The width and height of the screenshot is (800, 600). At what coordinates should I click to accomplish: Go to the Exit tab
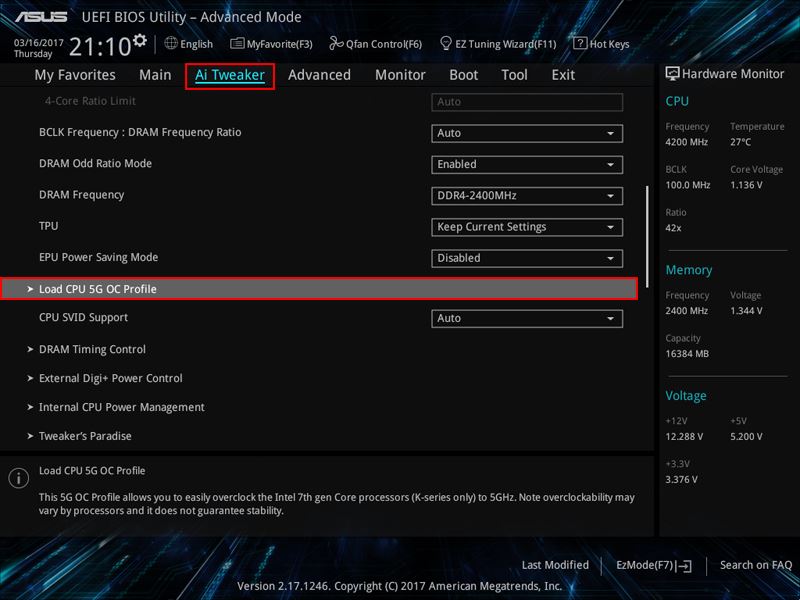pyautogui.click(x=563, y=75)
